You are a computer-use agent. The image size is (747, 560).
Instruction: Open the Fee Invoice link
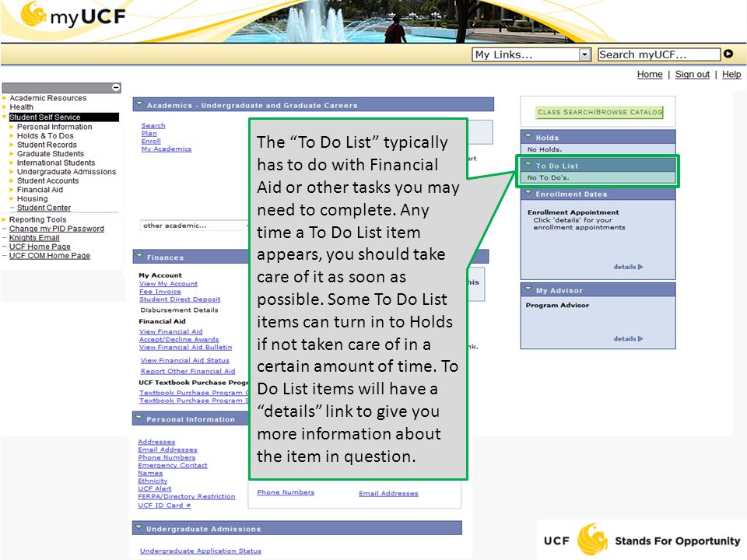click(160, 292)
